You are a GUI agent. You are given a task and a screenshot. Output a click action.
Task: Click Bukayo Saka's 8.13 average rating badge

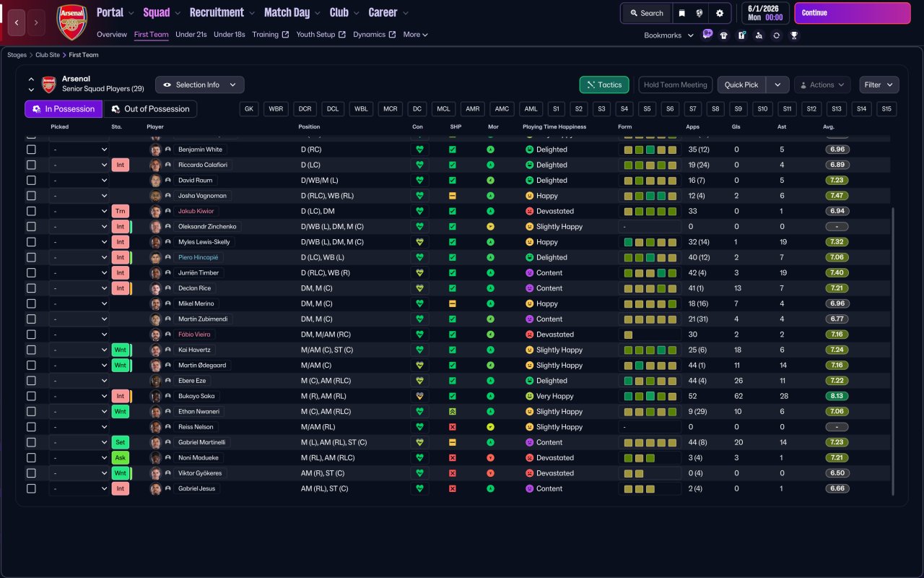click(837, 396)
